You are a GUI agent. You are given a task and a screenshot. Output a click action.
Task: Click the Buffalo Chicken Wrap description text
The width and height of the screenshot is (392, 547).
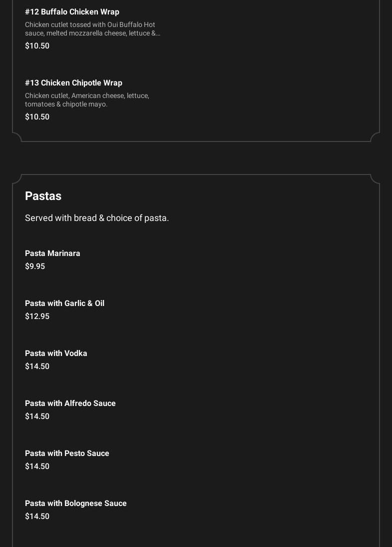point(92,29)
